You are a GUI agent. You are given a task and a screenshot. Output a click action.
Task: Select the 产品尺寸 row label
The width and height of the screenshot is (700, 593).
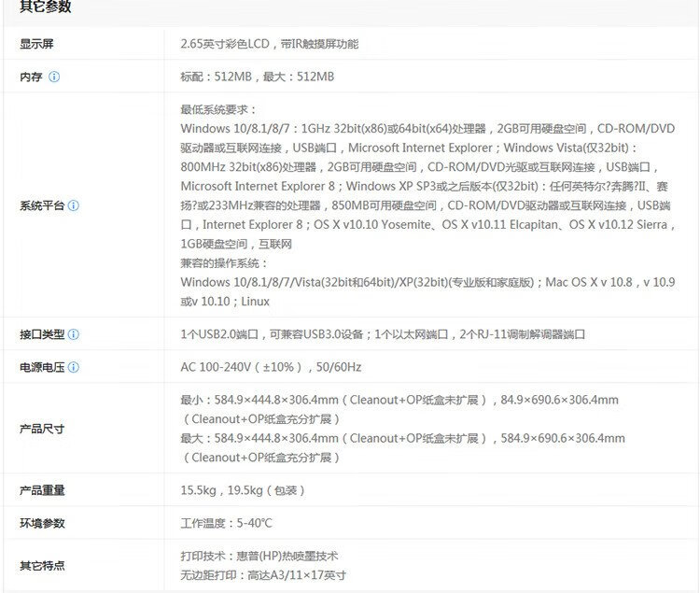point(42,429)
